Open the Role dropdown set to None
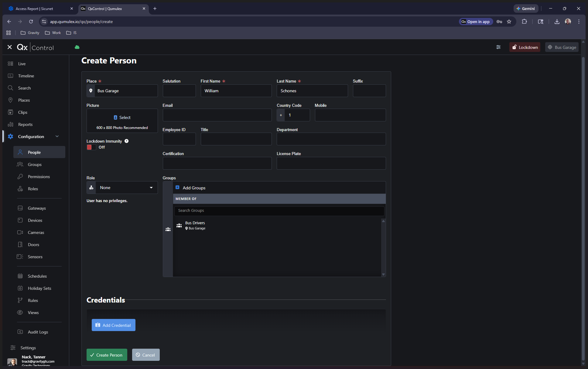Screen dimensions: 588x369 (126, 188)
